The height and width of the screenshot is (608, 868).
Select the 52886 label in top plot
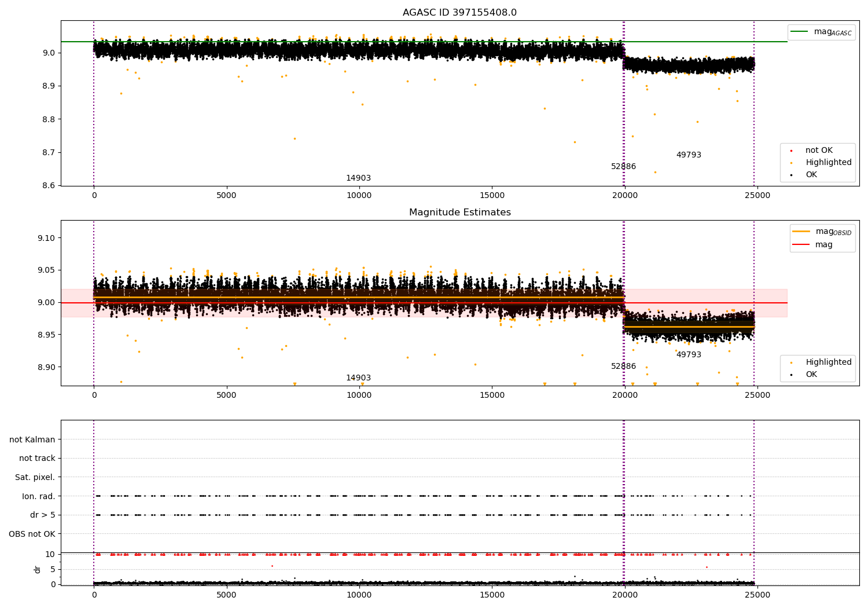[x=623, y=167]
